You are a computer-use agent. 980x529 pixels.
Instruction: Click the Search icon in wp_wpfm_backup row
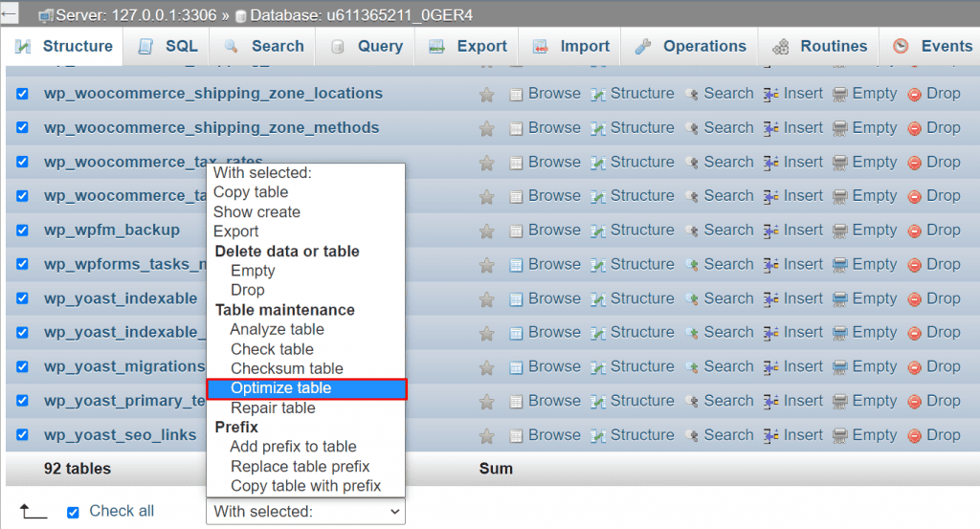pyautogui.click(x=692, y=231)
